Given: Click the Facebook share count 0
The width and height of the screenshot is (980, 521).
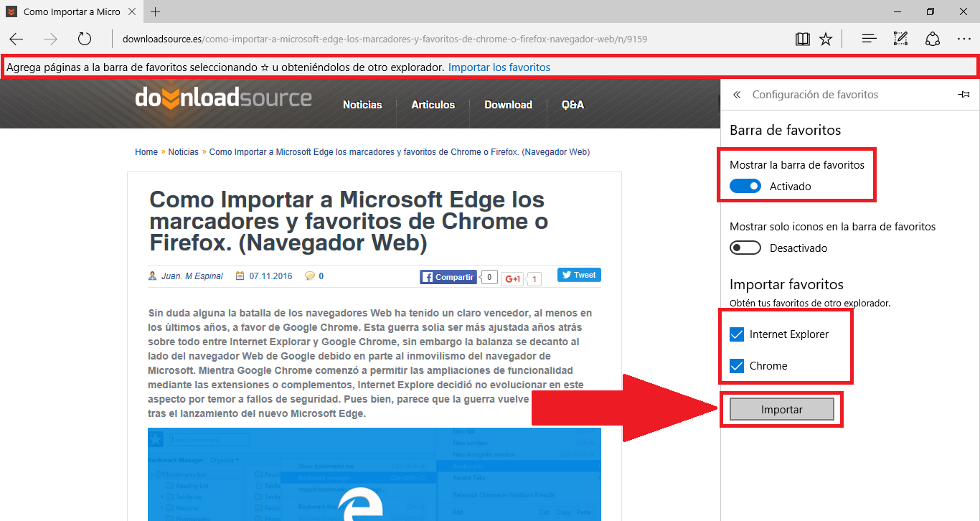Looking at the screenshot, I should tap(489, 277).
